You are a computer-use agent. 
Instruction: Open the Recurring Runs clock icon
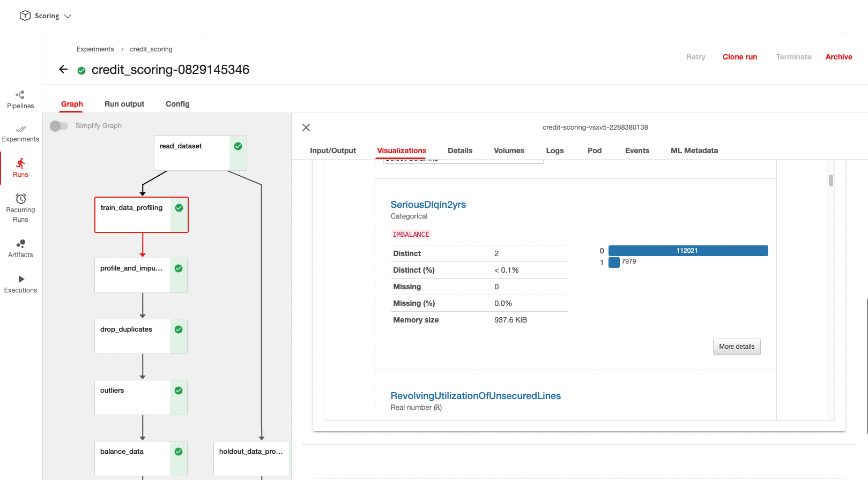[20, 199]
